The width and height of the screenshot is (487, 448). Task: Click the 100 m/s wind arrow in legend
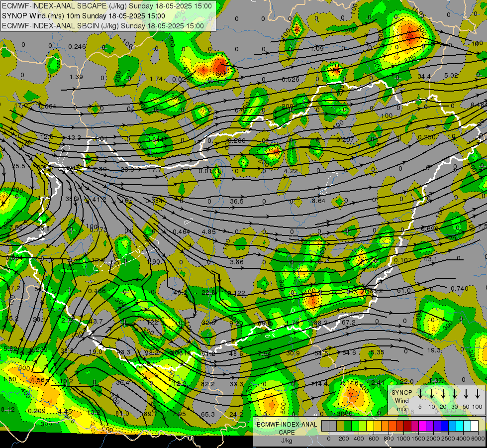click(x=478, y=394)
